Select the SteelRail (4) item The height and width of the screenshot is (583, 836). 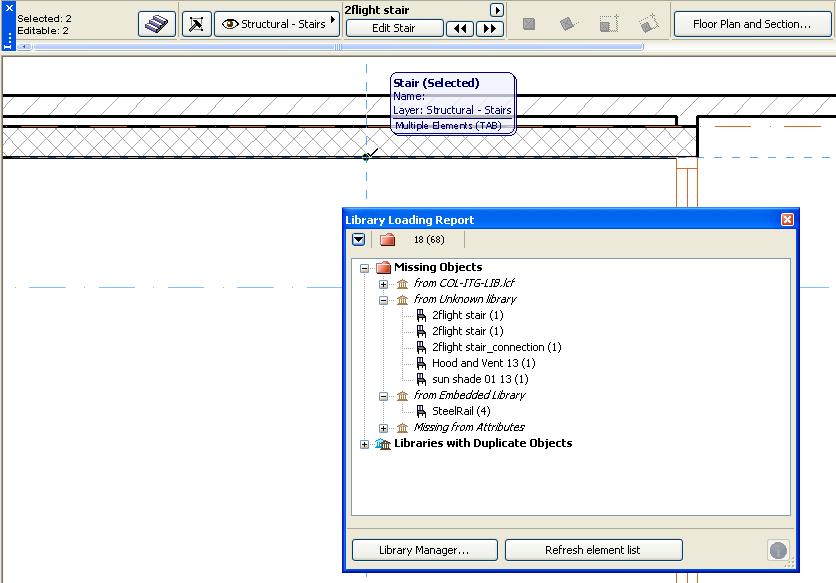[x=461, y=411]
